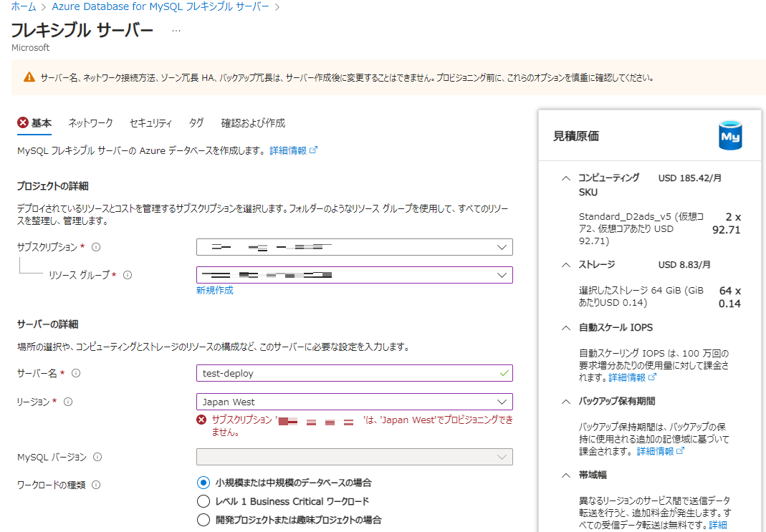Collapse the ストレージ cost section
This screenshot has width=766, height=532.
click(565, 265)
